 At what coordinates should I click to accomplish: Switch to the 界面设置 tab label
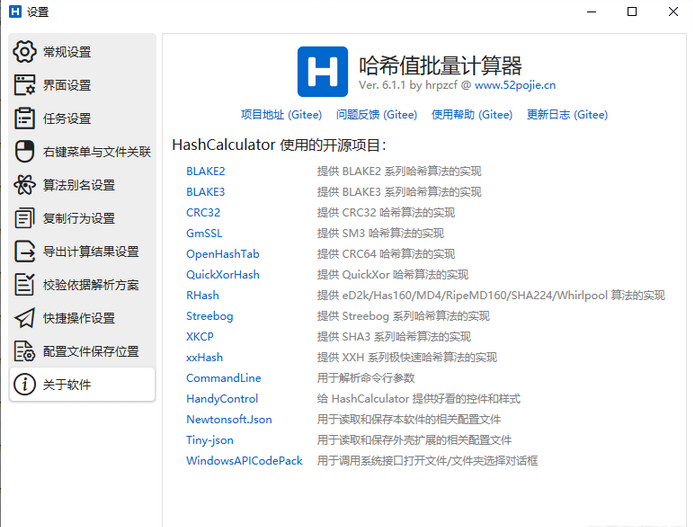click(x=67, y=85)
